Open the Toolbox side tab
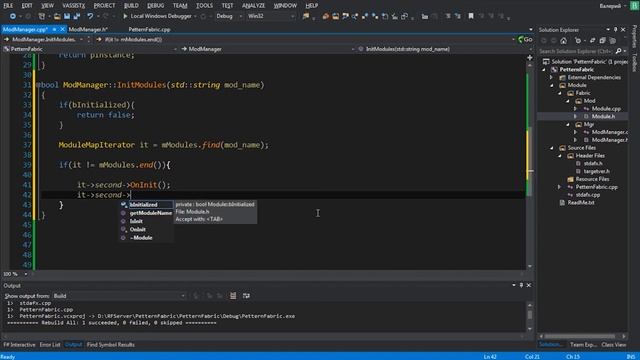 click(x=634, y=63)
